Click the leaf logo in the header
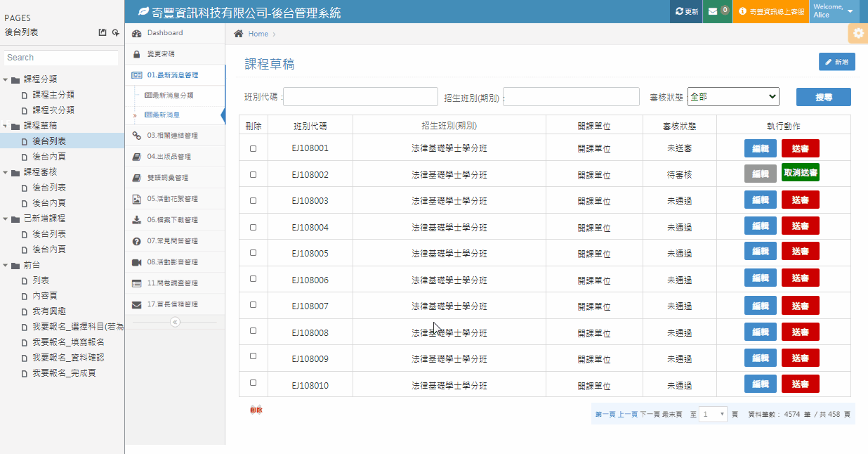 (x=143, y=11)
